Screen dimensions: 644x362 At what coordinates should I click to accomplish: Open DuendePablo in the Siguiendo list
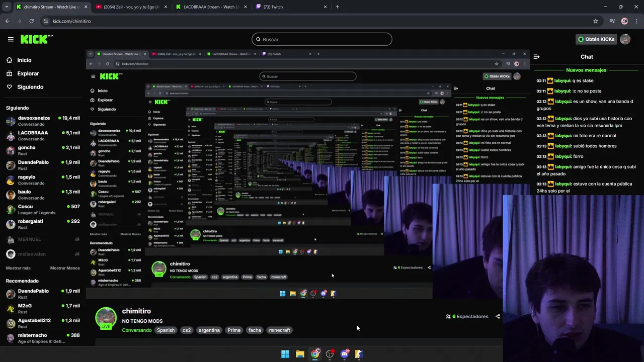(x=43, y=165)
